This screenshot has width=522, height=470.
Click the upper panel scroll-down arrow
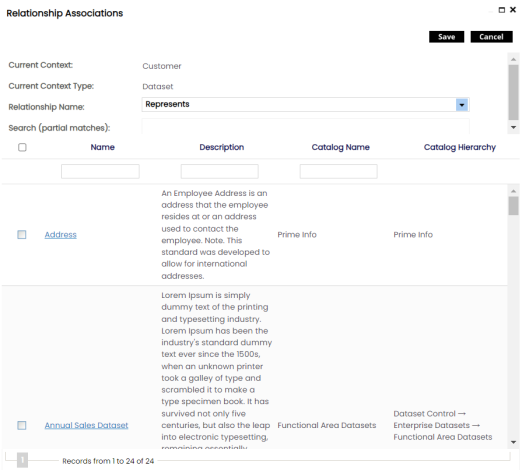click(513, 127)
